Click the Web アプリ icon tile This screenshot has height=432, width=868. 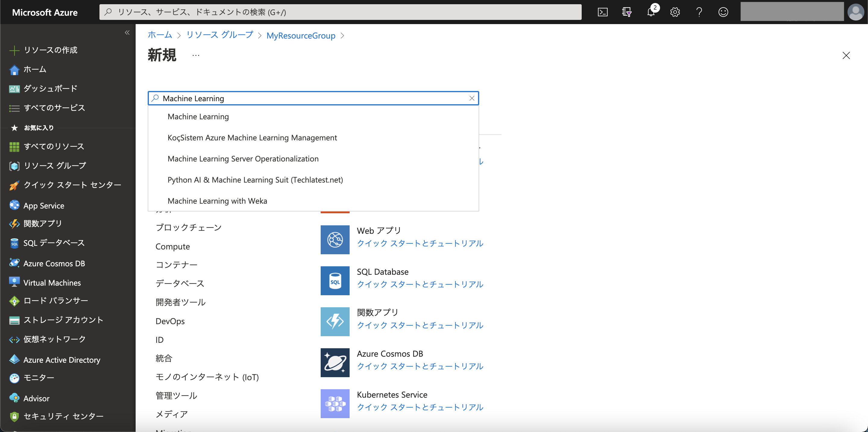[335, 240]
